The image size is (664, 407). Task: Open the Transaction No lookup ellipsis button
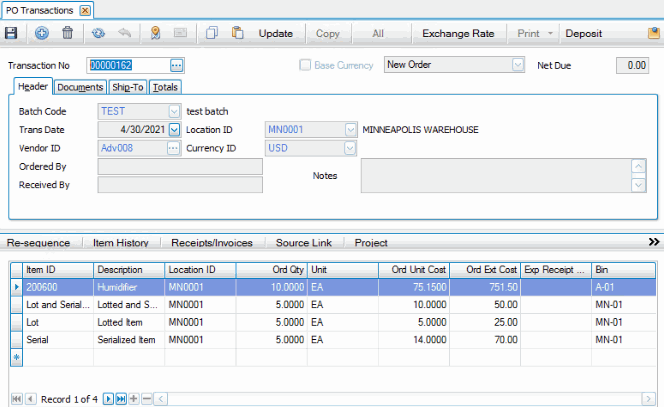[x=177, y=65]
